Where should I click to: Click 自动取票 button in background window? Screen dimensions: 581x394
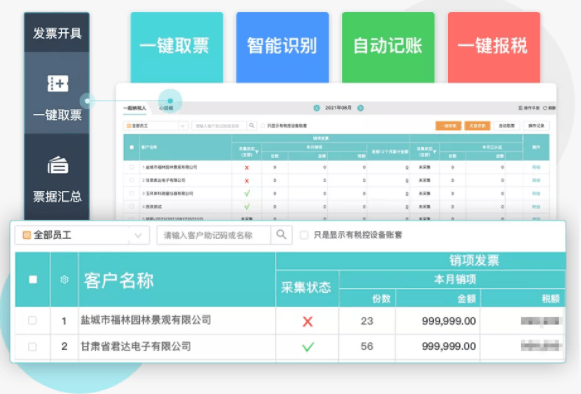(x=507, y=126)
